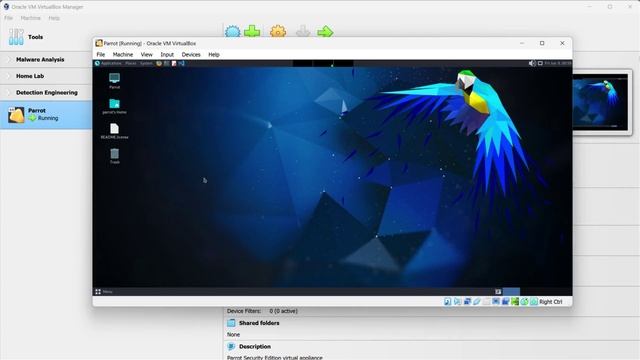Click the blue Preferences gear in Manager toolbar
The image size is (640, 360).
point(233,31)
